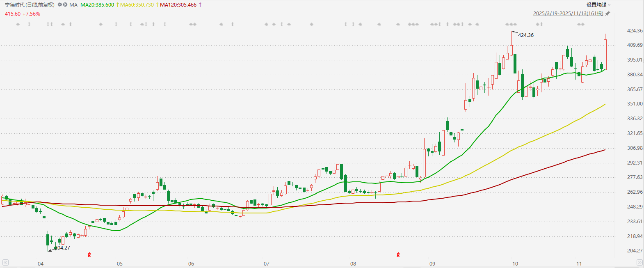
Task: Open the 2025/3/19-2025/11/13(161根) date range link
Action: [x=568, y=14]
